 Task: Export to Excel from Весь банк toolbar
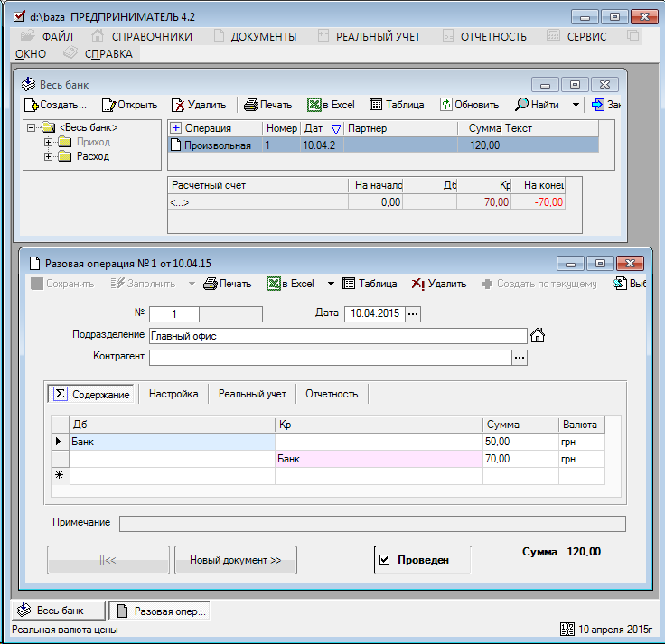331,105
